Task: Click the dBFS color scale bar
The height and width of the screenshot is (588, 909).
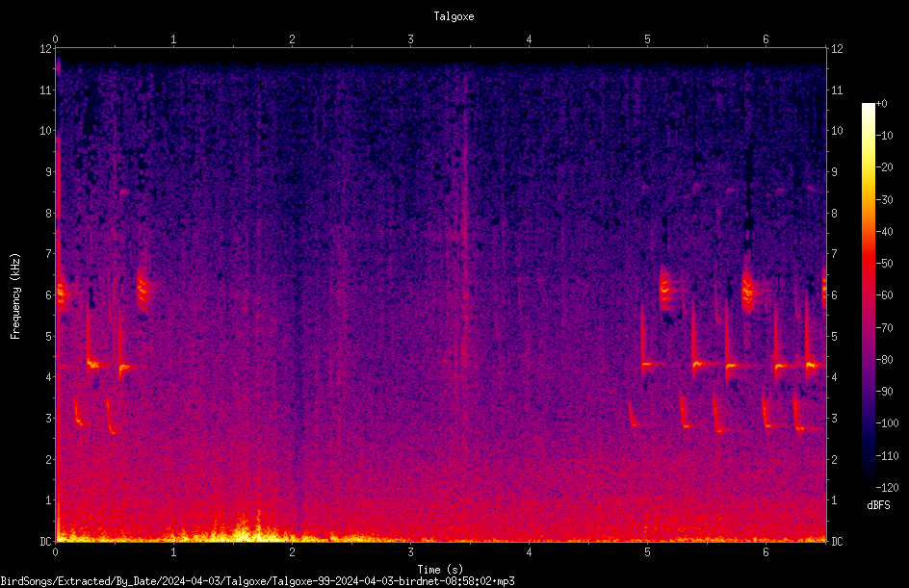Action: tap(868, 294)
